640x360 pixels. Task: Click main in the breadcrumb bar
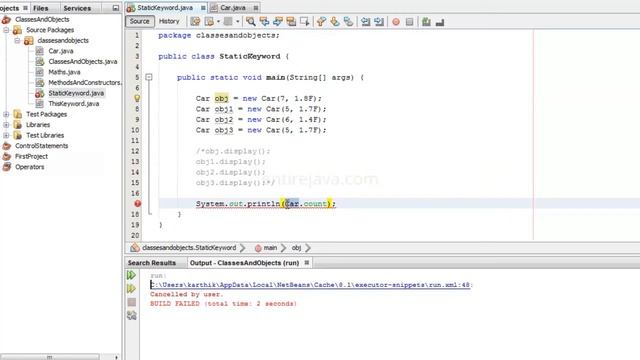point(270,248)
